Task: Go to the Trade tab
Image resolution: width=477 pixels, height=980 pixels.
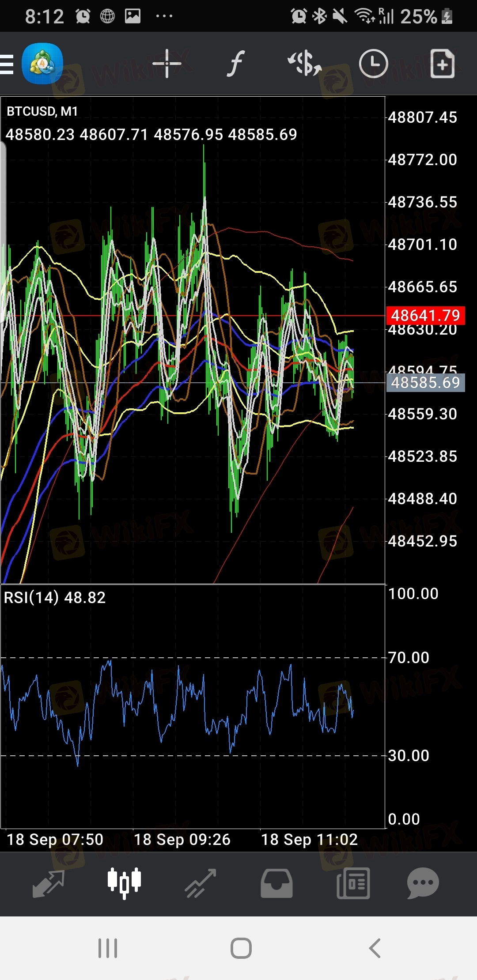Action: coord(200,883)
